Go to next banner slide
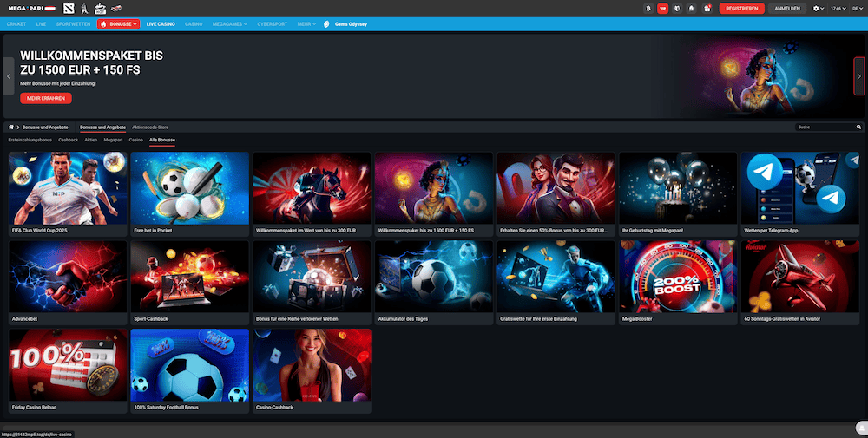 (x=859, y=76)
